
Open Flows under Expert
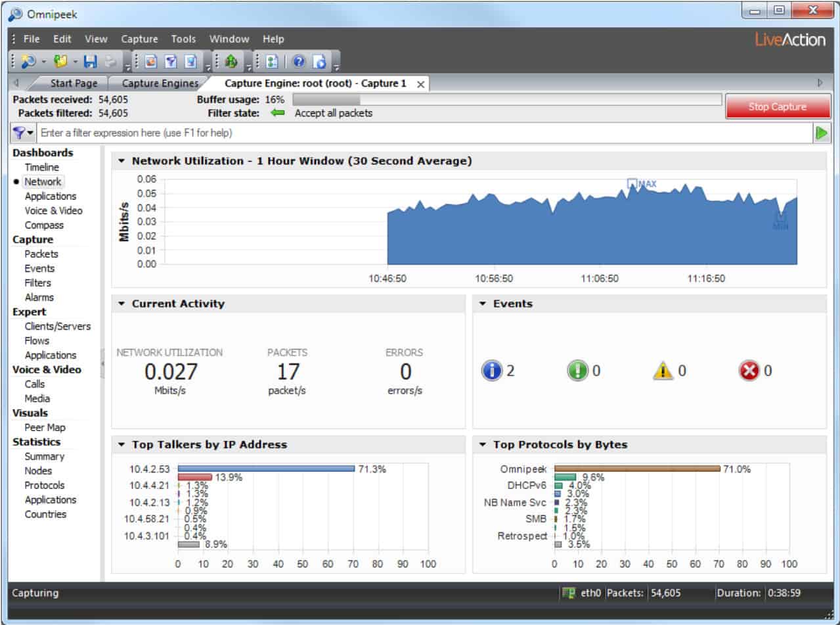coord(37,341)
